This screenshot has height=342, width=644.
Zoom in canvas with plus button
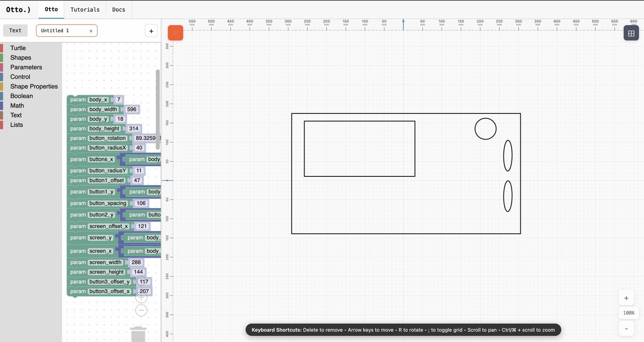point(626,298)
